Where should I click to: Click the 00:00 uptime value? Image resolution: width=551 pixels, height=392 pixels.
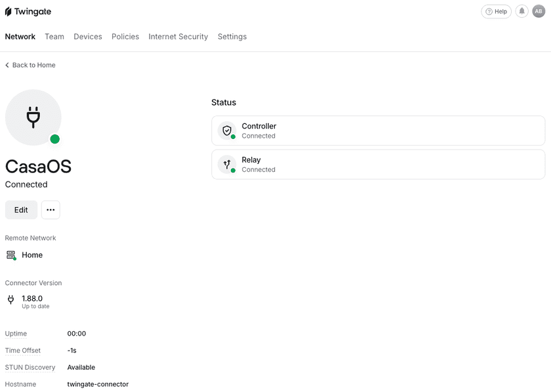pyautogui.click(x=77, y=334)
